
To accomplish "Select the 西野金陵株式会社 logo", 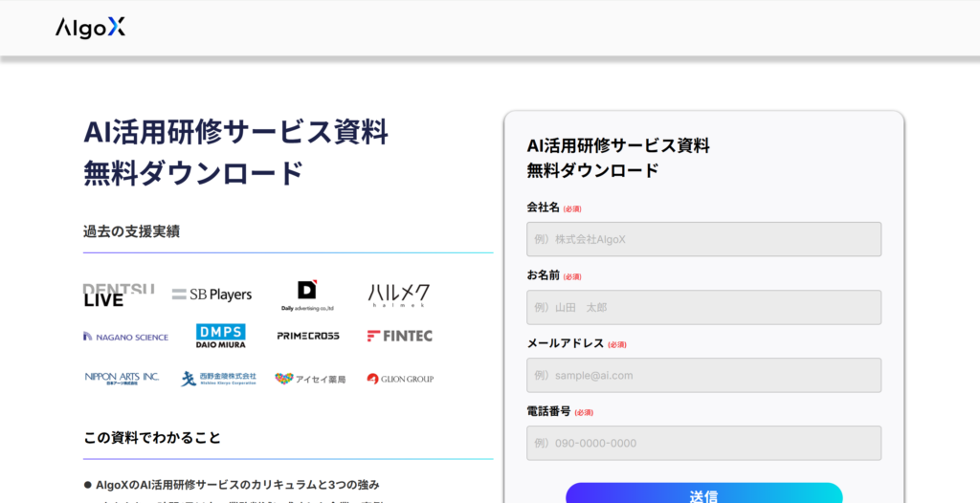I will (218, 379).
